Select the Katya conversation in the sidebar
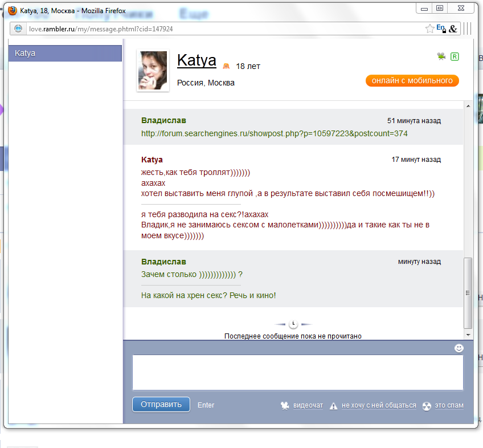The width and height of the screenshot is (483, 448). (x=65, y=53)
